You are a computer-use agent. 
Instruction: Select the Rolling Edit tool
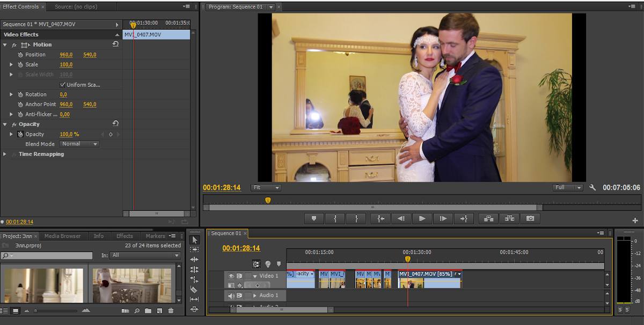coord(195,269)
